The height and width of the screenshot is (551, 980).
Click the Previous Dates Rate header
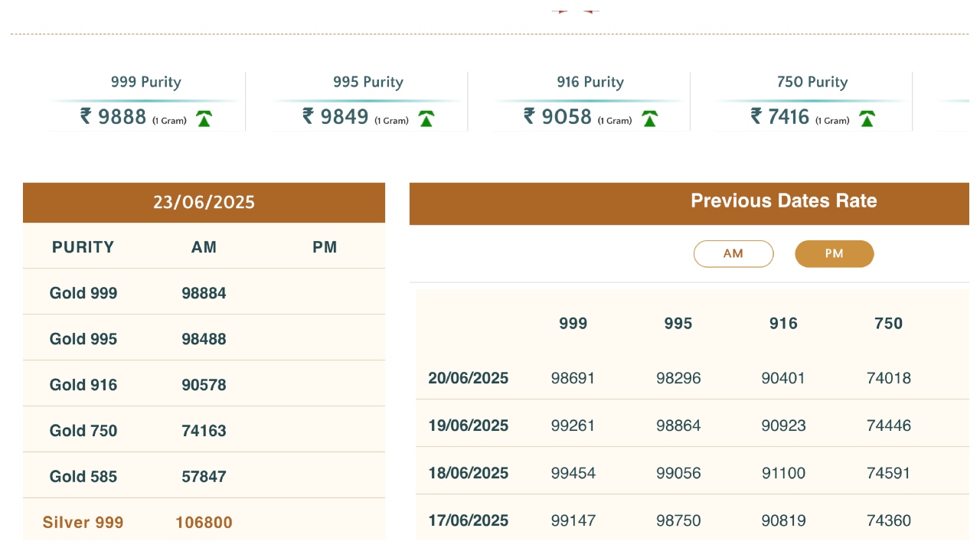pyautogui.click(x=783, y=201)
